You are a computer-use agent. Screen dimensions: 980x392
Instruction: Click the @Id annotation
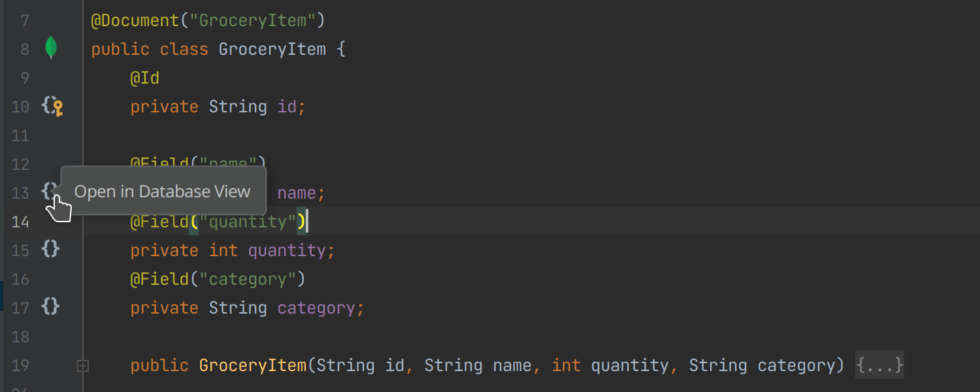point(145,78)
